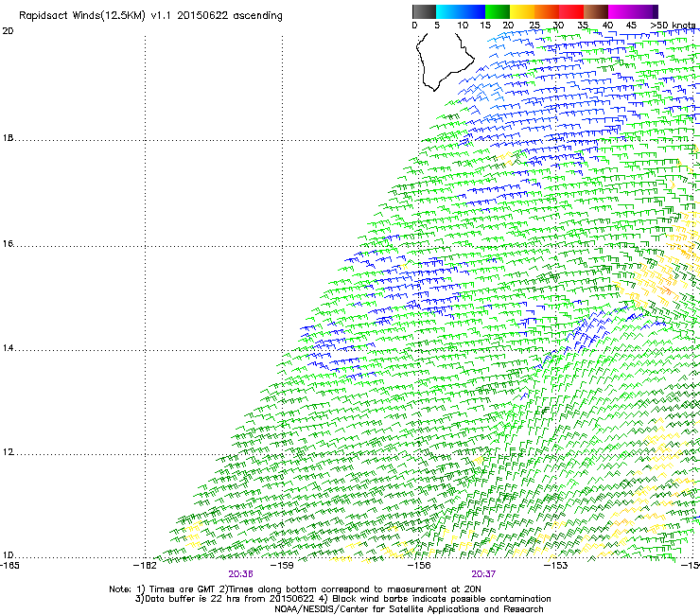Click the latitude axis label '14'
The image size is (700, 615).
pos(8,348)
